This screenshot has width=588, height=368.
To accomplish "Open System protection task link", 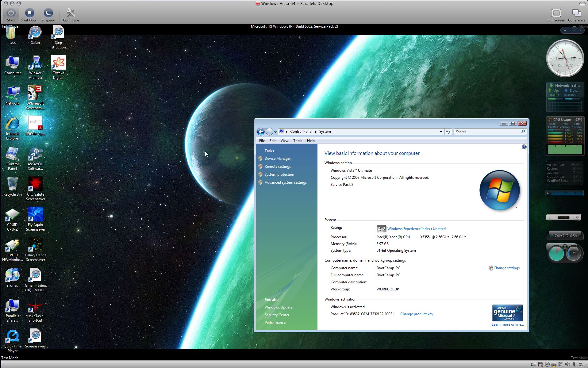I will pyautogui.click(x=279, y=174).
